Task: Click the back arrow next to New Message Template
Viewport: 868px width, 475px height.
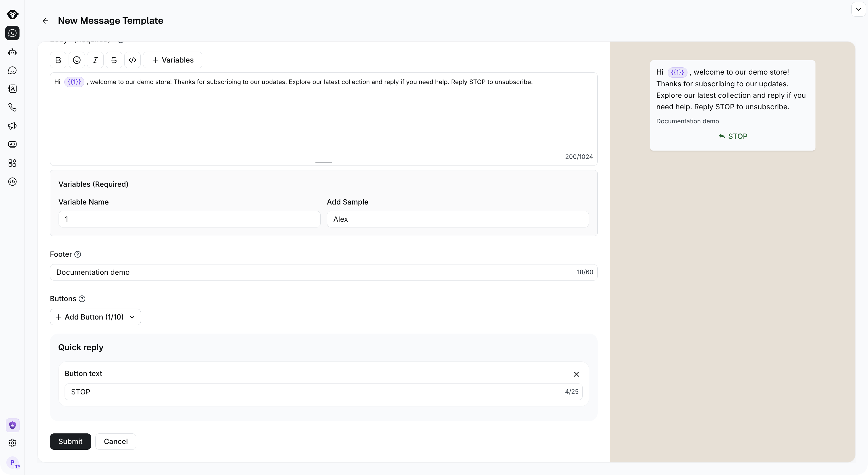Action: pos(45,21)
